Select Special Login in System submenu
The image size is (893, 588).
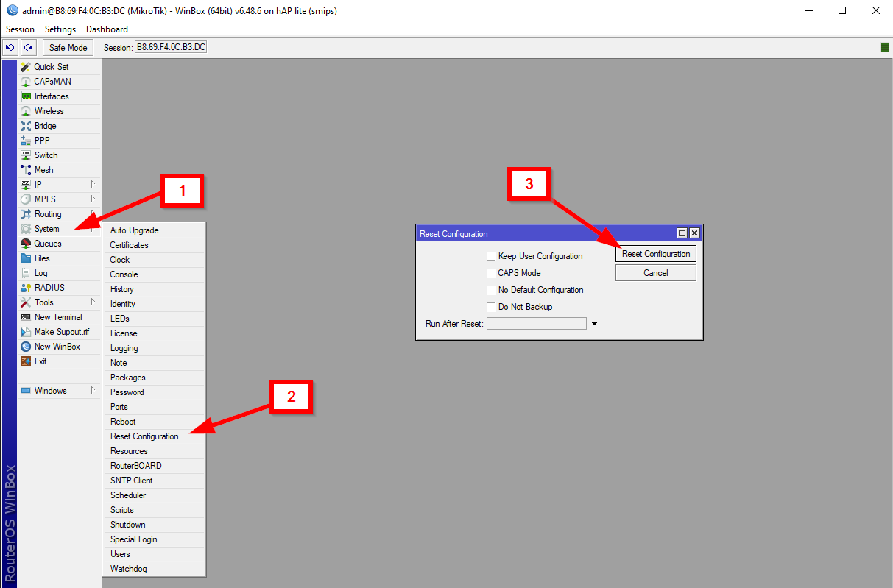coord(154,539)
